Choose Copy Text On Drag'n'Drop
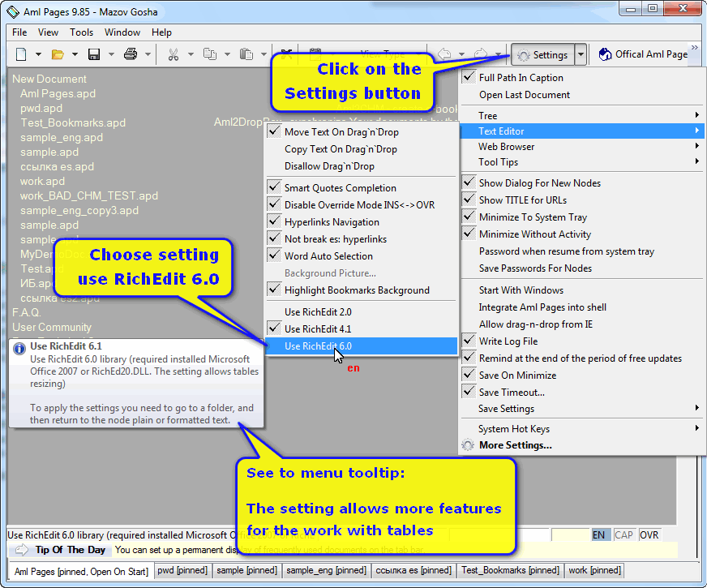The width and height of the screenshot is (707, 588). point(362,149)
